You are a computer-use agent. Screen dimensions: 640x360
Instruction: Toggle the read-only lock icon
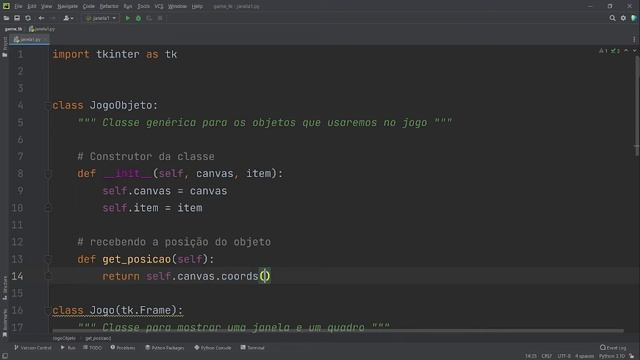632,356
